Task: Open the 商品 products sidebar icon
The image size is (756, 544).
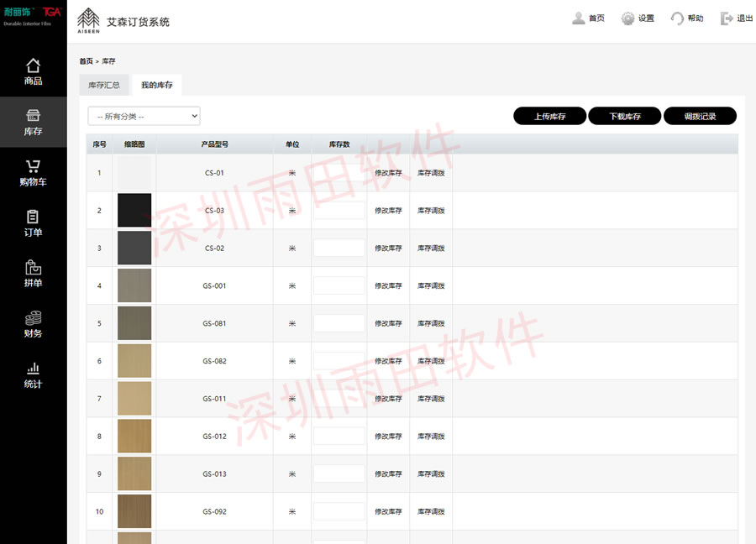Action: point(33,65)
